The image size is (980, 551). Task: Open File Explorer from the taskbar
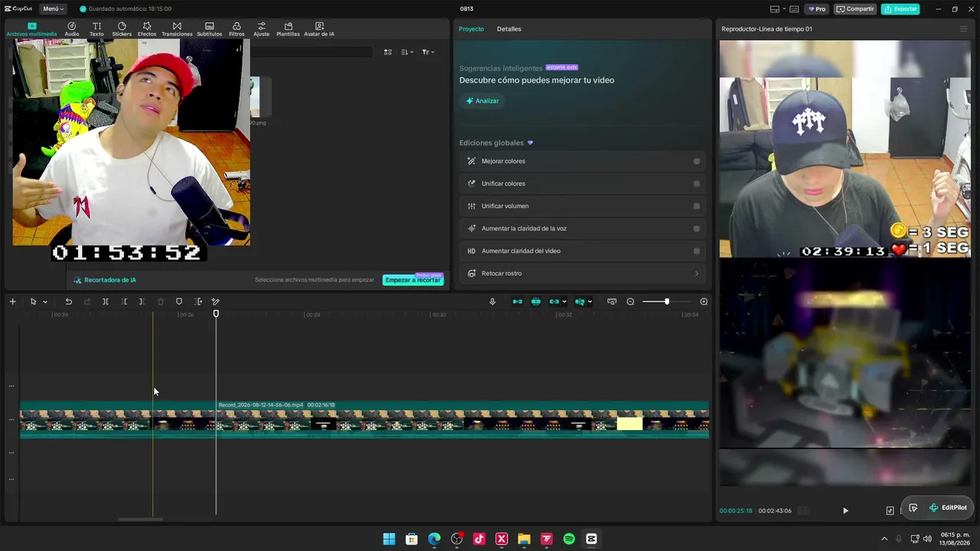[524, 539]
